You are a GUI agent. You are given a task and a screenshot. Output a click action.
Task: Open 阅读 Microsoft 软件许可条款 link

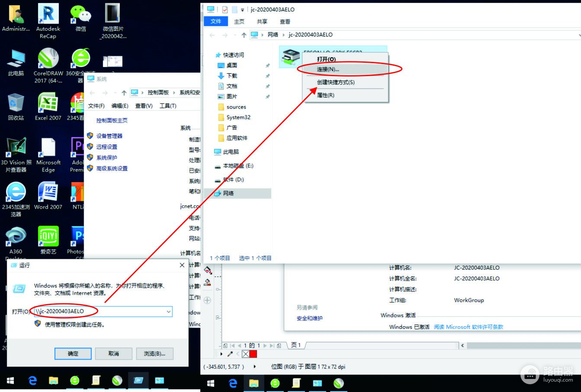tap(469, 327)
